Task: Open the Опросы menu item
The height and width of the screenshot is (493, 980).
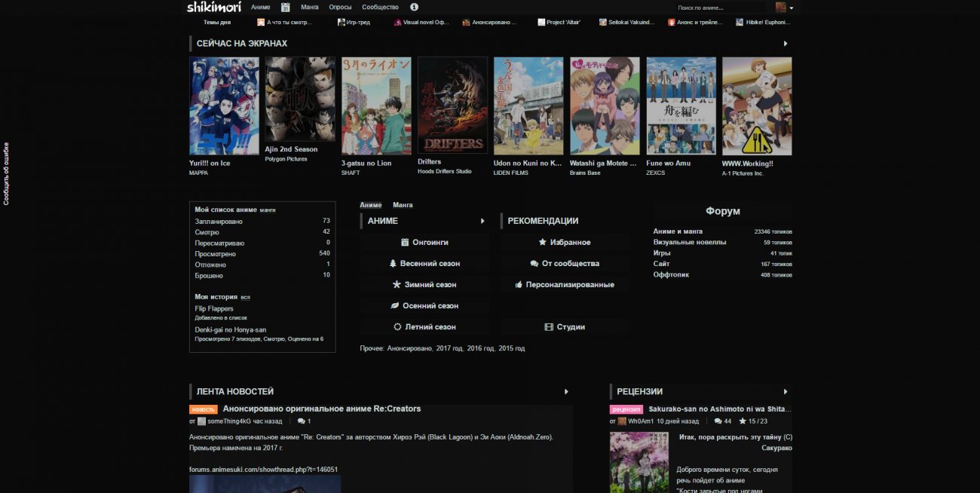Action: (x=340, y=8)
